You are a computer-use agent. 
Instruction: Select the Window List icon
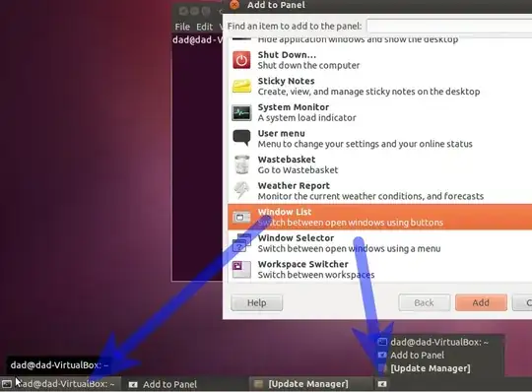(241, 217)
